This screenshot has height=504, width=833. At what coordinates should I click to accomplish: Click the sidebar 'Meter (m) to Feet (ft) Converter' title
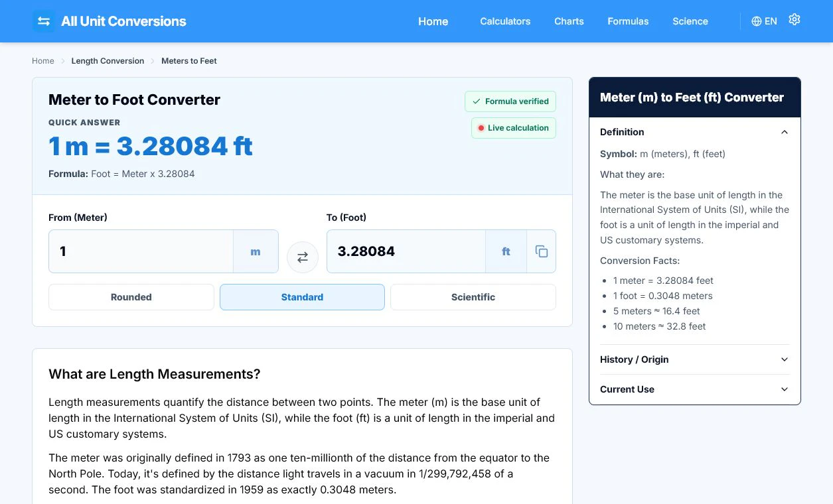point(692,97)
